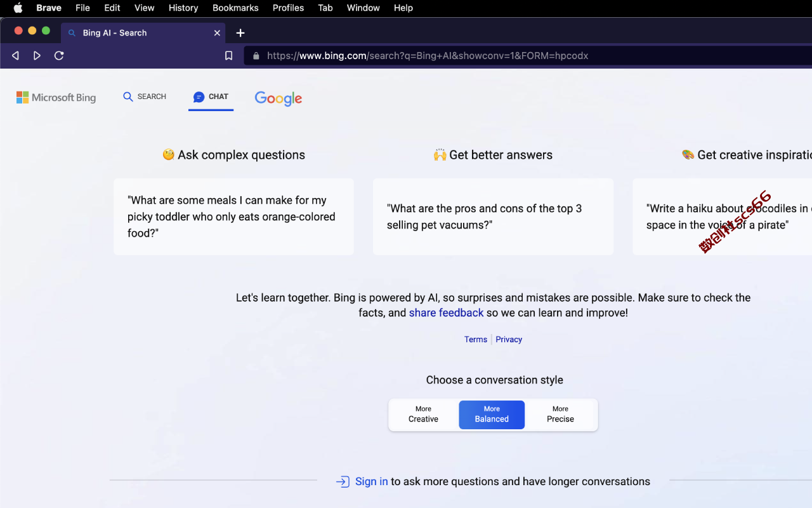Viewport: 812px width, 508px height.
Task: Click the bing.com address field
Action: [x=528, y=56]
